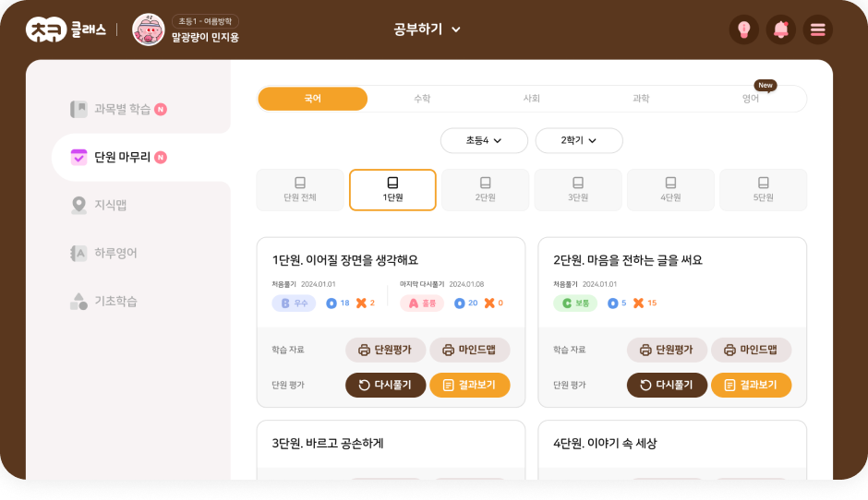Open the lightbulb tips icon
Viewport: 868px width, 500px height.
(744, 30)
